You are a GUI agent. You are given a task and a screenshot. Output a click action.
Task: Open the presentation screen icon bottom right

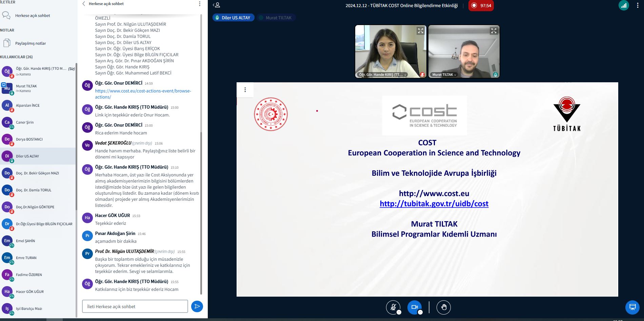tap(632, 307)
